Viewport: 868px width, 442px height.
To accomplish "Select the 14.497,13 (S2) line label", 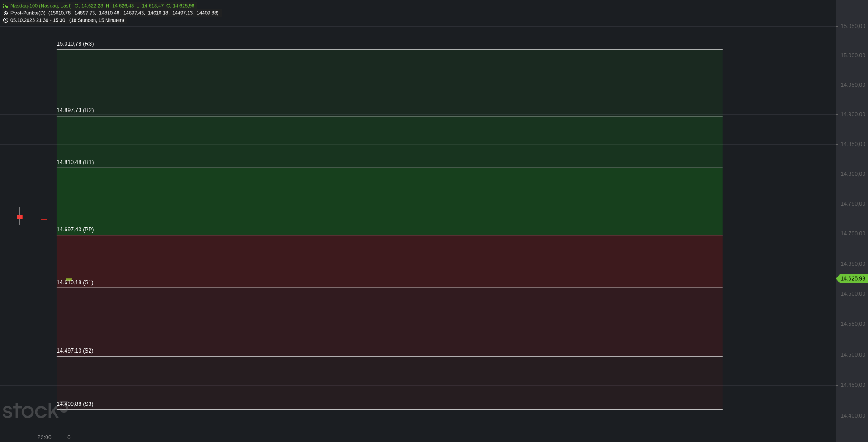I will click(x=75, y=351).
